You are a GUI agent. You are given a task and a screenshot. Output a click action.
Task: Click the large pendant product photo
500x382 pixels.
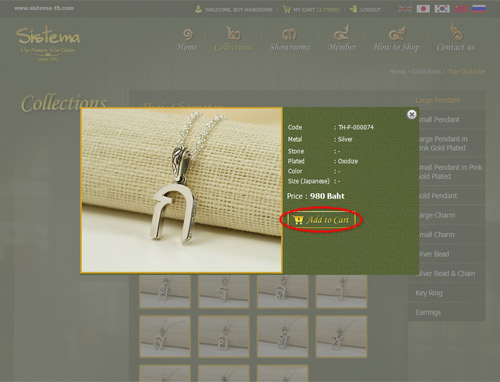coord(182,190)
